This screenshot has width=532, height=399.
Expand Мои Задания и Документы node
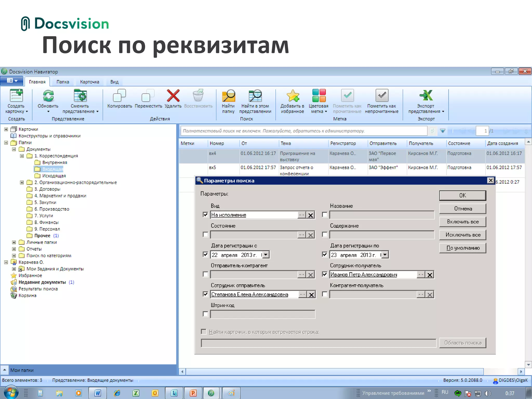pyautogui.click(x=14, y=269)
